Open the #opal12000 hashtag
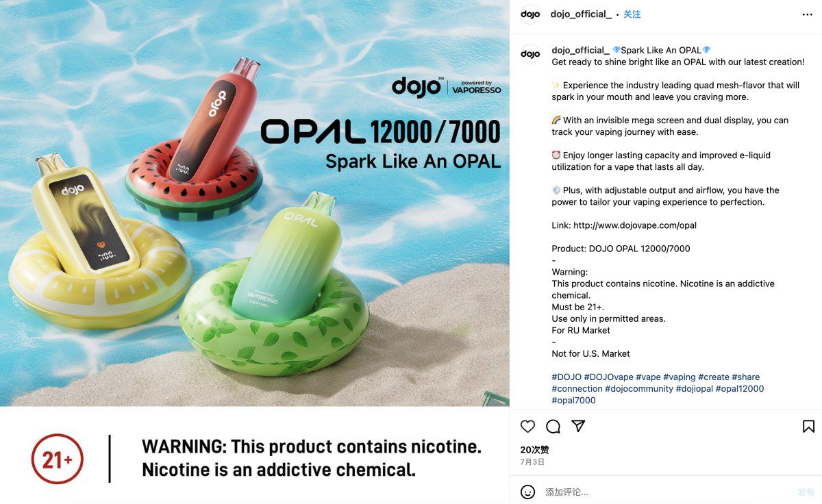 click(x=740, y=389)
